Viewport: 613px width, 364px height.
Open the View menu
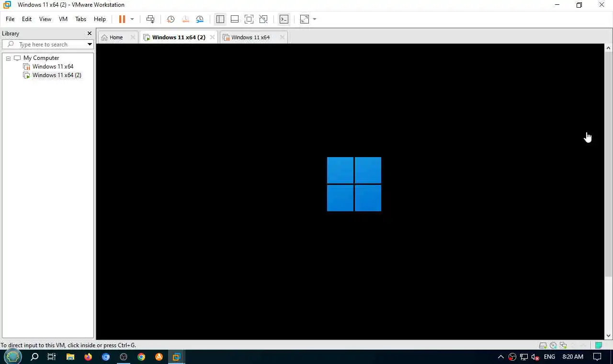45,19
